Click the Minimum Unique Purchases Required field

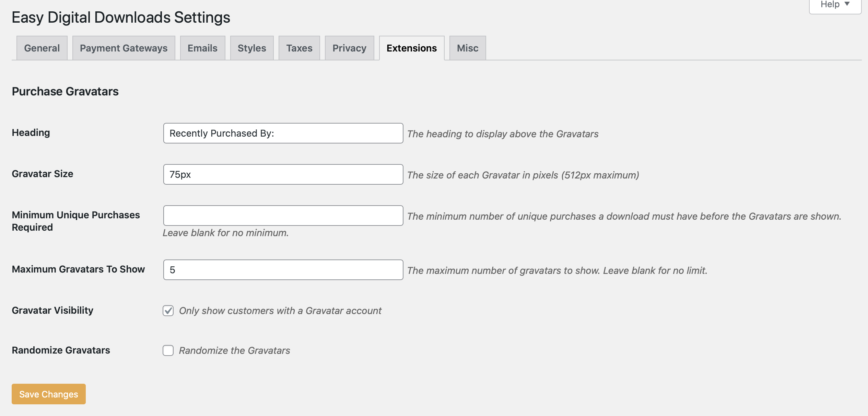pos(283,216)
